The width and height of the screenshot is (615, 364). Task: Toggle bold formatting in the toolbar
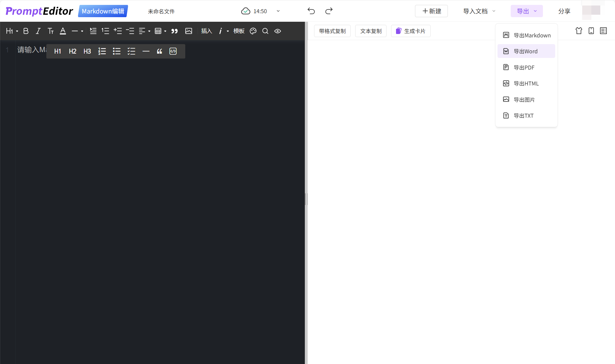point(26,31)
